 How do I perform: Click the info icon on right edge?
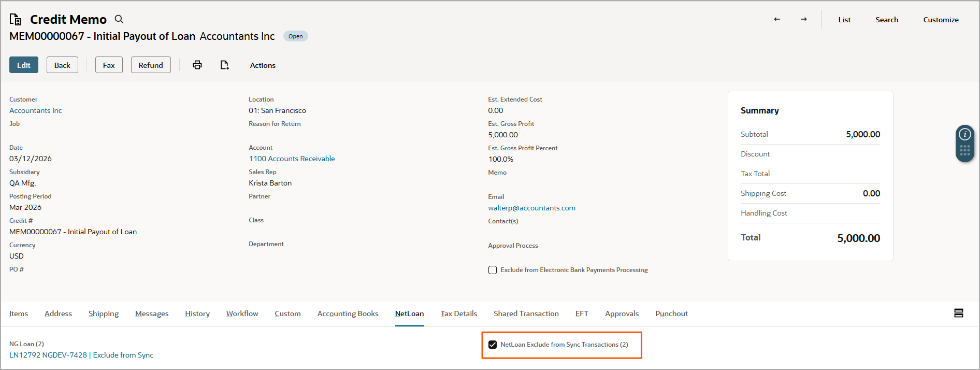(964, 134)
